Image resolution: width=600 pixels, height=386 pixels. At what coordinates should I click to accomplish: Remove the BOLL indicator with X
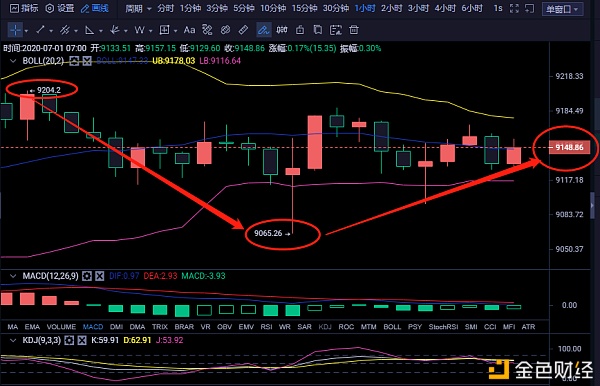tap(87, 61)
